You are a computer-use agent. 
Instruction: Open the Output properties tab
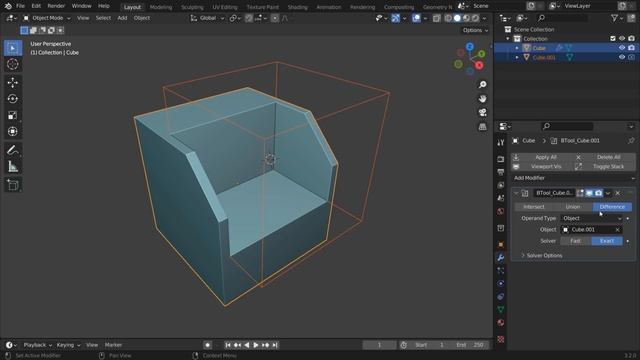click(x=501, y=172)
